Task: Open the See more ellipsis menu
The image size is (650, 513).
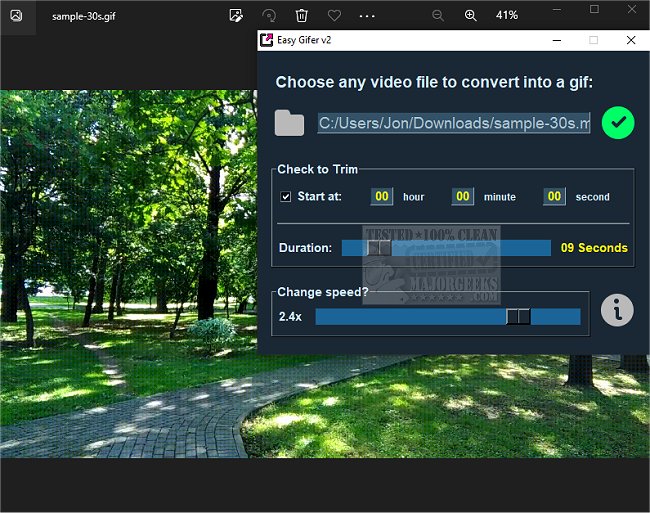Action: pos(367,16)
